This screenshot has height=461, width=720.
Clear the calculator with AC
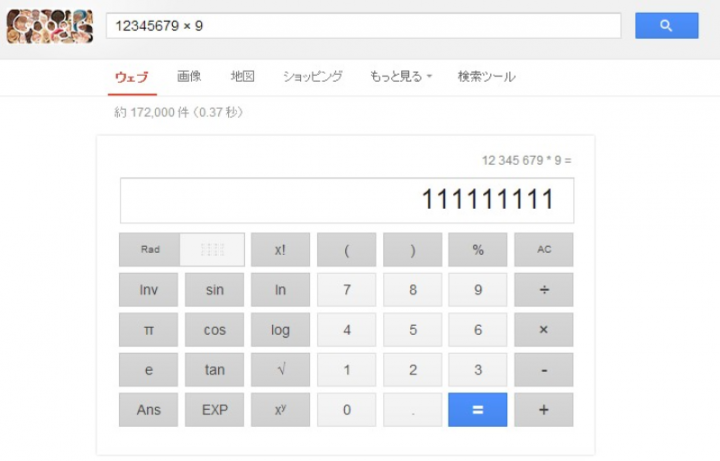tap(544, 250)
